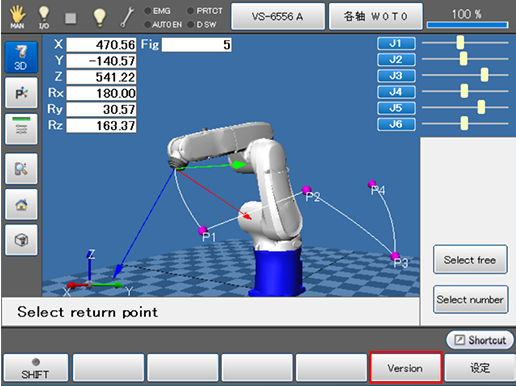Image resolution: width=516 pixels, height=386 pixels.
Task: Open the VS-6556 A robot selector
Action: coord(278,16)
